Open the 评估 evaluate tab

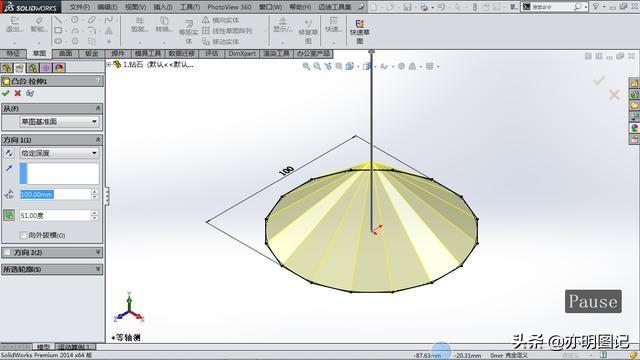(x=212, y=53)
